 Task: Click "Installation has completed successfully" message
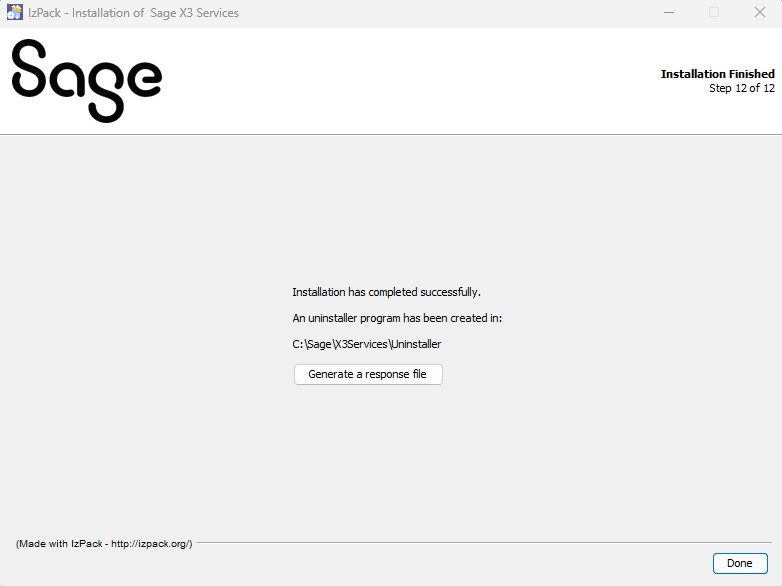[386, 292]
